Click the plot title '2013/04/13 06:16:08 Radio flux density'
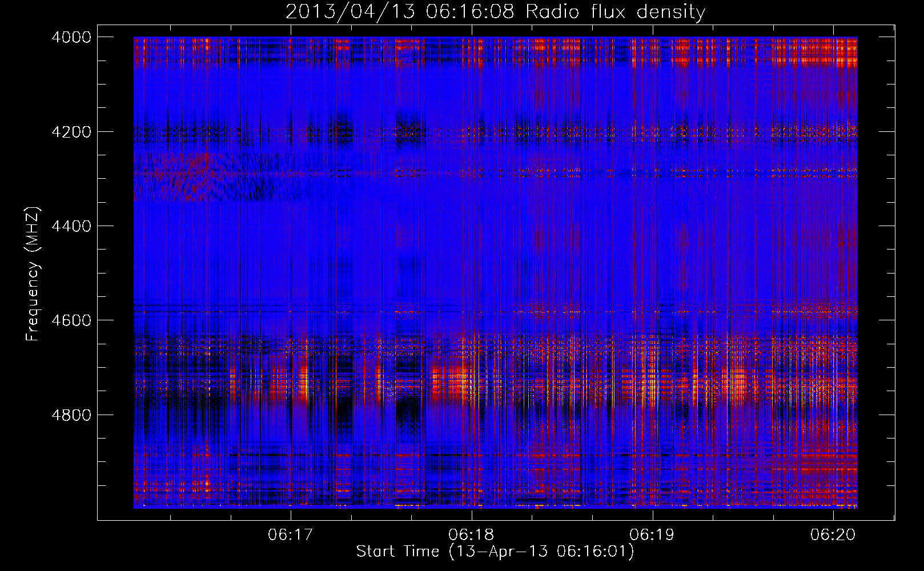Screen dimensions: 924x571 click(495, 12)
